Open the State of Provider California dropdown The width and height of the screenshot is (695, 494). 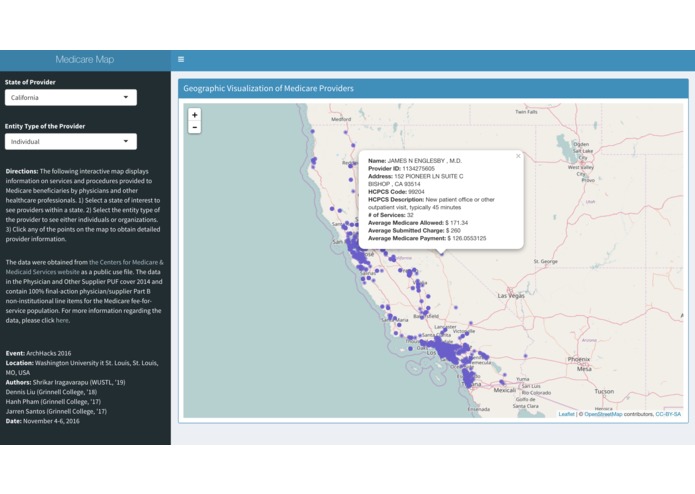click(x=71, y=97)
